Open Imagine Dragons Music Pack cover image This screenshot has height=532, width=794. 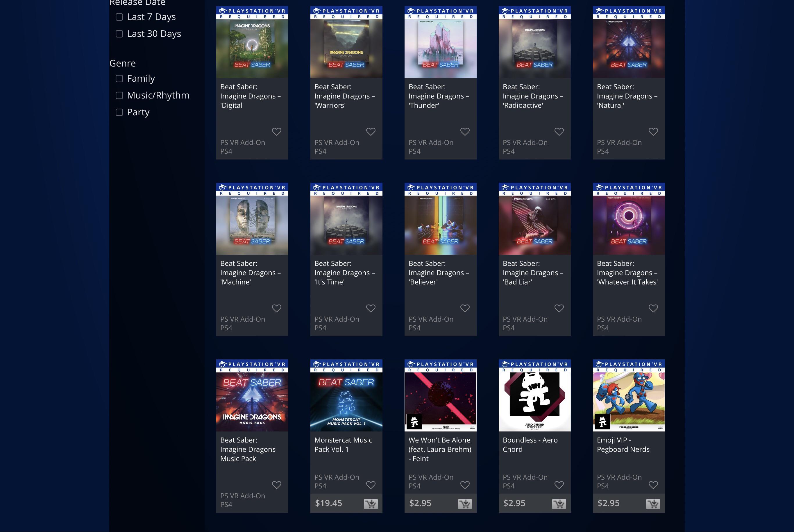pyautogui.click(x=252, y=396)
